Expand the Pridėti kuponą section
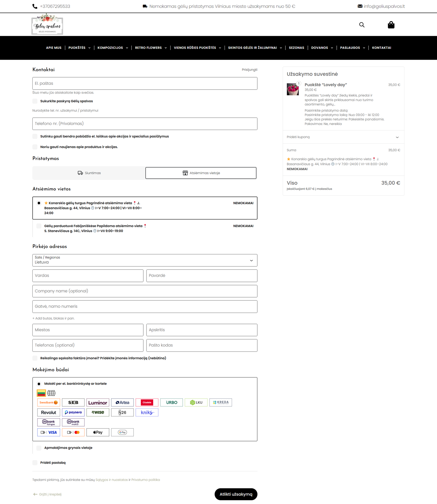Image resolution: width=437 pixels, height=504 pixels. coord(343,137)
